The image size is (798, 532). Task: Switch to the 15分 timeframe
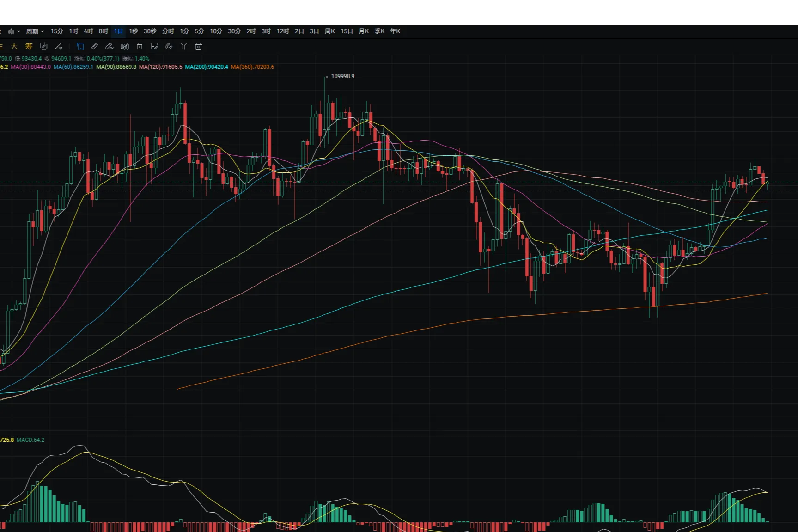coord(57,31)
